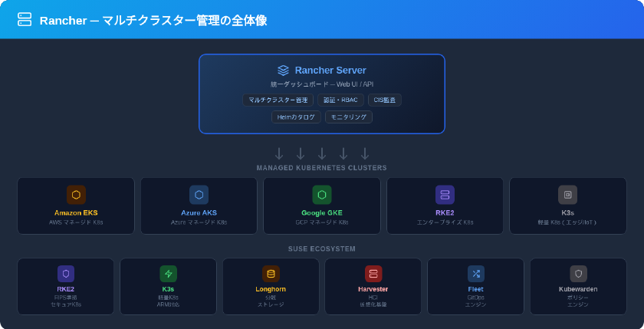Click the green hexagon icon for Google GKE
Screen dimensions: 644x329
pos(321,195)
